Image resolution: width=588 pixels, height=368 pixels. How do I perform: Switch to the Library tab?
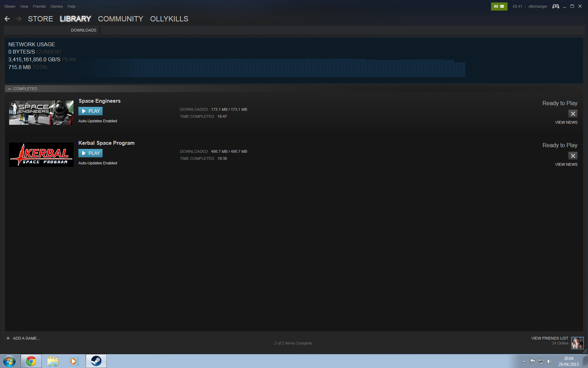[75, 19]
